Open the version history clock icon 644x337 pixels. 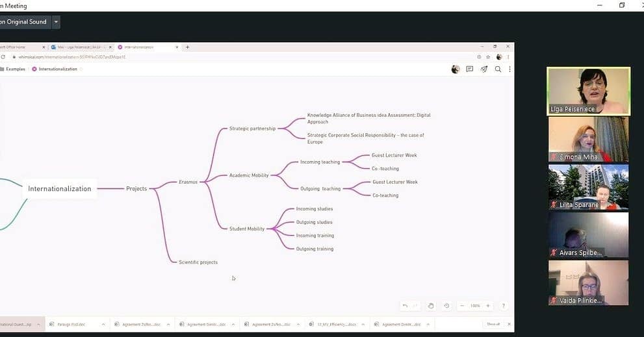[446, 306]
